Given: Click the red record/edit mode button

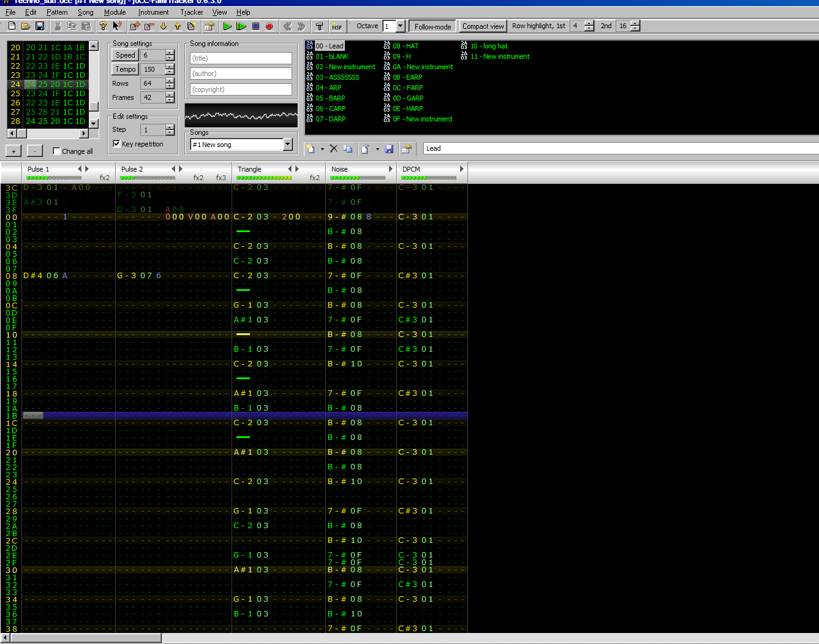Looking at the screenshot, I should tap(269, 26).
